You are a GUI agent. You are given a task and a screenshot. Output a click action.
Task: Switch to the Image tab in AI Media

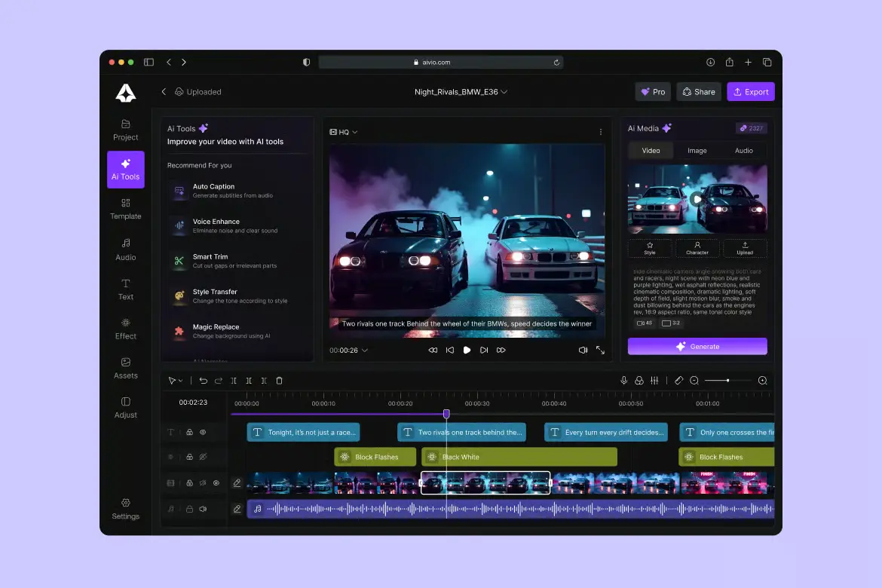pos(697,151)
